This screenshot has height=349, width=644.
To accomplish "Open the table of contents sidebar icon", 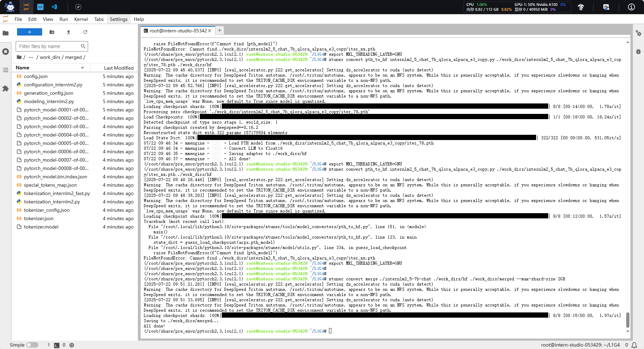I will 6,70.
